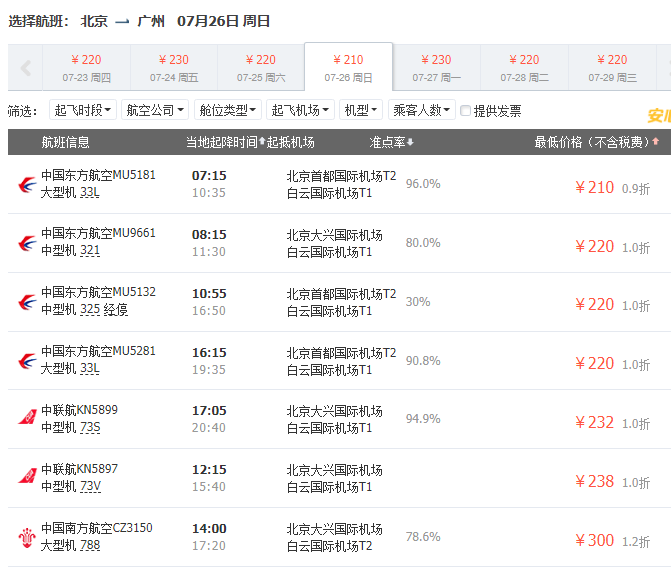Open the 机型 filter dropdown
Screen dimensions: 671x569
tap(361, 111)
